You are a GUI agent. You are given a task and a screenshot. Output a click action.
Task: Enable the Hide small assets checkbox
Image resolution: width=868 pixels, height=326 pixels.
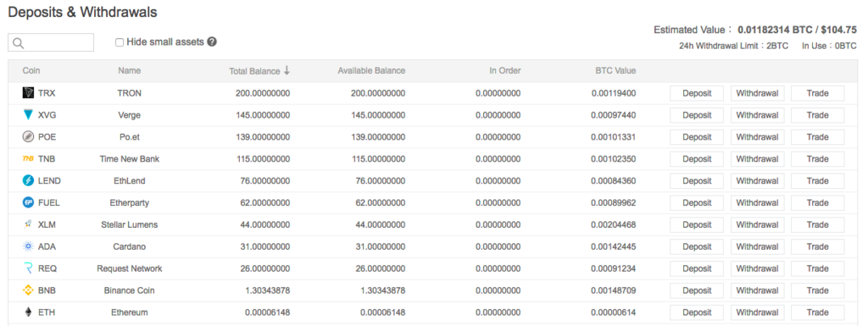click(x=119, y=42)
